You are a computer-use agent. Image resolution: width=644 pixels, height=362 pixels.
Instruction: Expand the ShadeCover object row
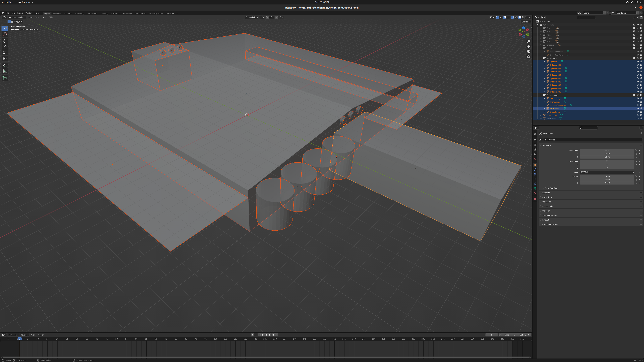[544, 112]
